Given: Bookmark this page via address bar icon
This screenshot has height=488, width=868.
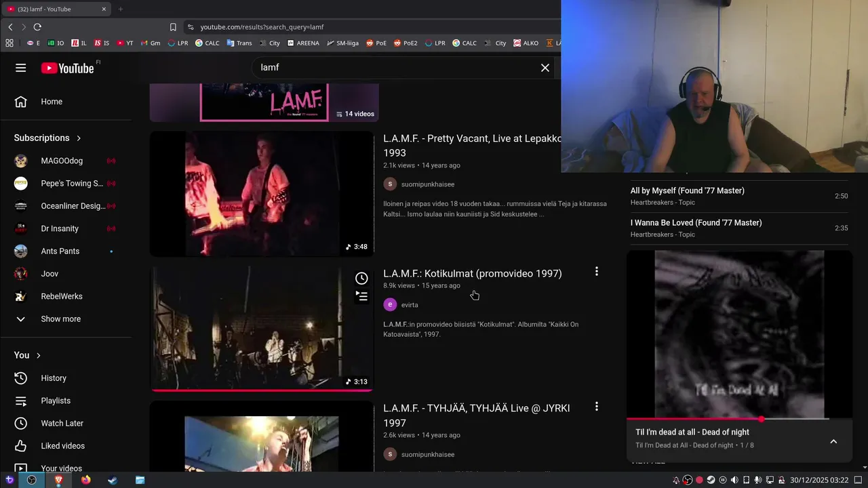Looking at the screenshot, I should [173, 27].
